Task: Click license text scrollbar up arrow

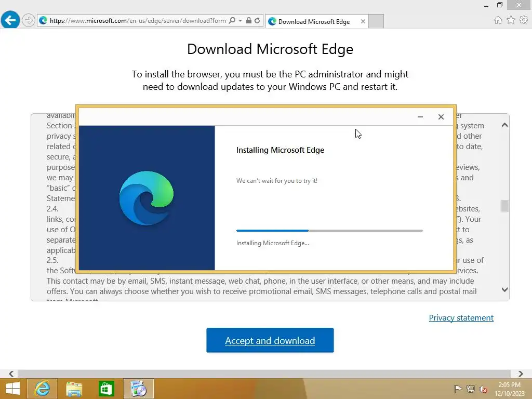Action: (504, 125)
